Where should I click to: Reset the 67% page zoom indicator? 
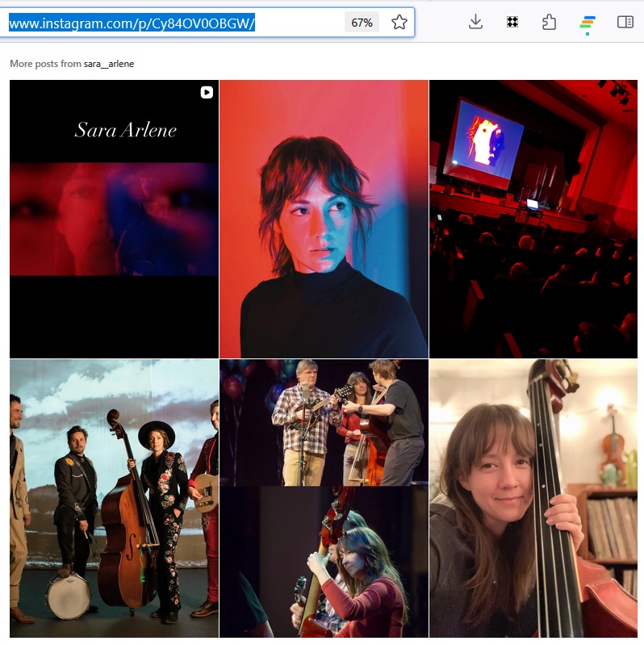tap(362, 23)
